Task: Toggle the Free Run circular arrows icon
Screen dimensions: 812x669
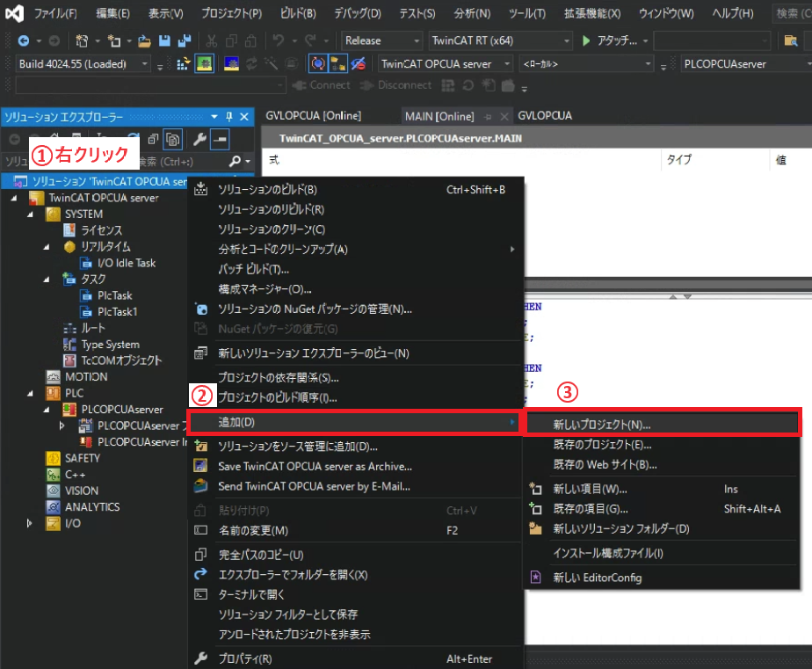Action: point(318,64)
